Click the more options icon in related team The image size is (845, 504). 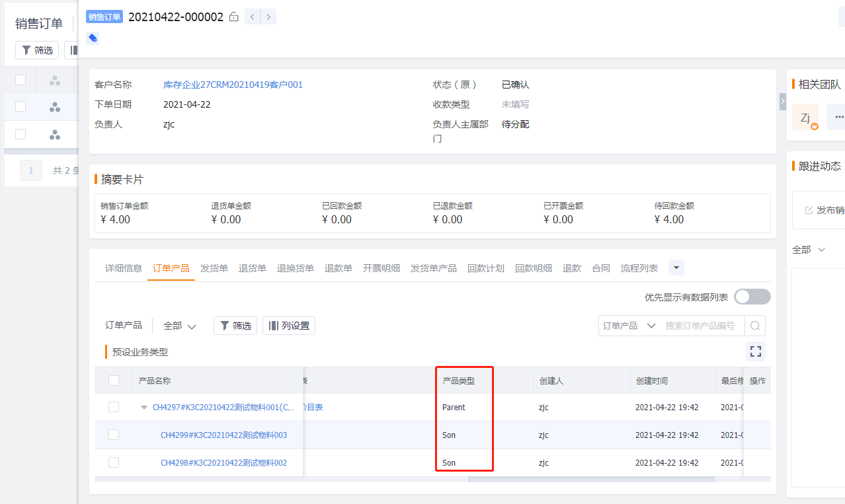tap(838, 117)
